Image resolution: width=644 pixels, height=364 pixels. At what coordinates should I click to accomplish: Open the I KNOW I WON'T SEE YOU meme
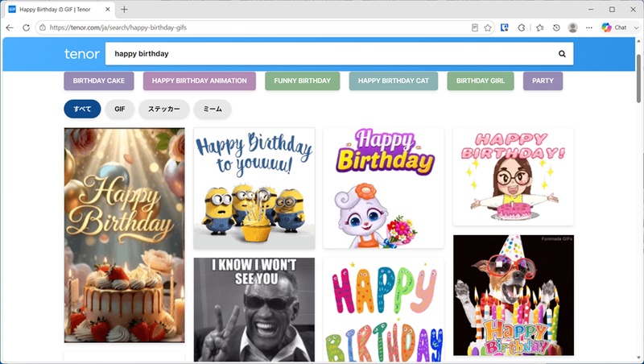coord(254,310)
